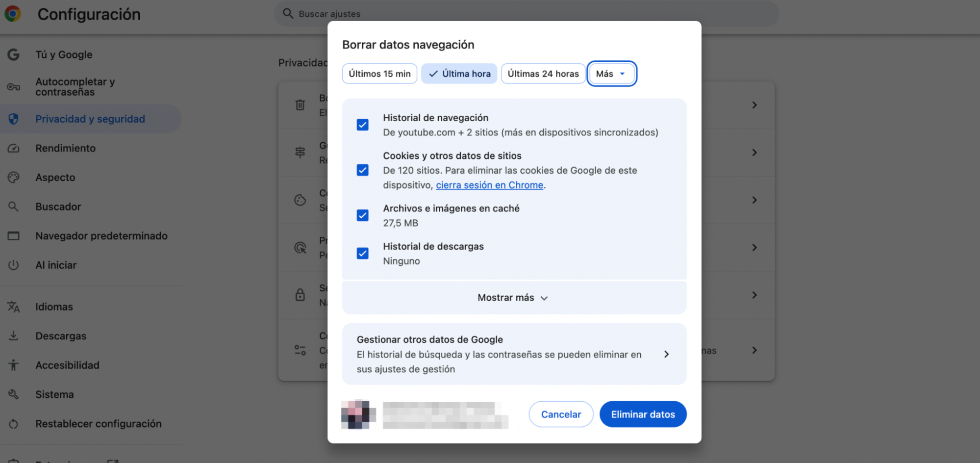980x463 pixels.
Task: Click the blurred profile avatar
Action: [358, 414]
